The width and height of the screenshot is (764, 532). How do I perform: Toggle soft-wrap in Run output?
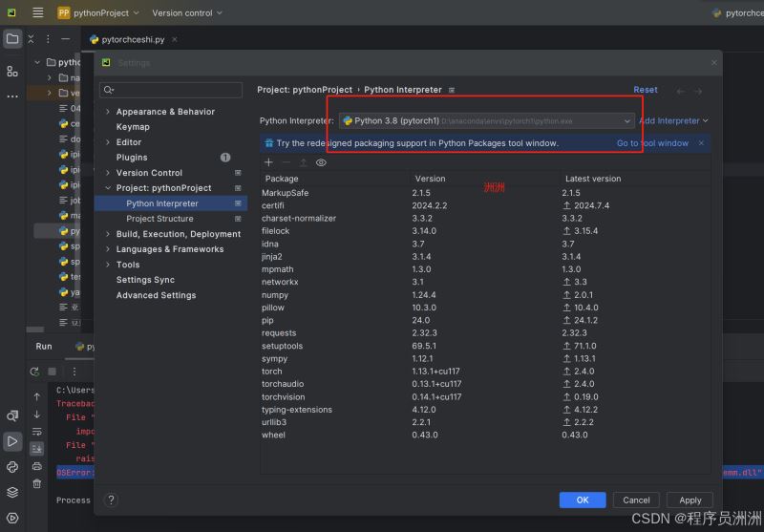click(37, 432)
